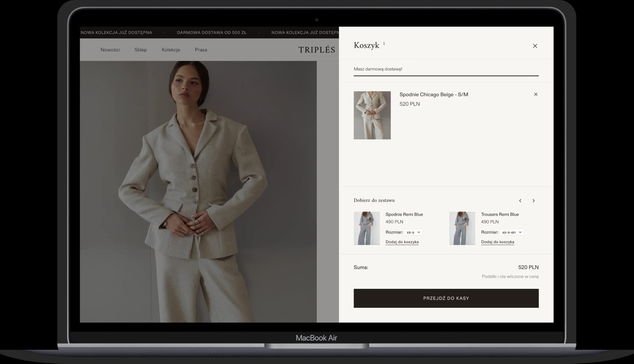634x364 pixels.
Task: Open the size dropdown for Spodnie Remi Blue
Action: (x=413, y=232)
